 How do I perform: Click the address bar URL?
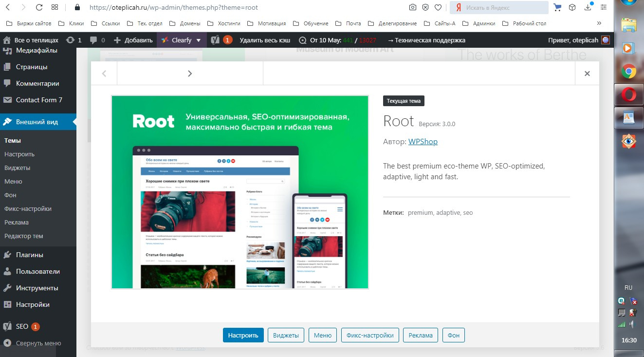(x=174, y=8)
